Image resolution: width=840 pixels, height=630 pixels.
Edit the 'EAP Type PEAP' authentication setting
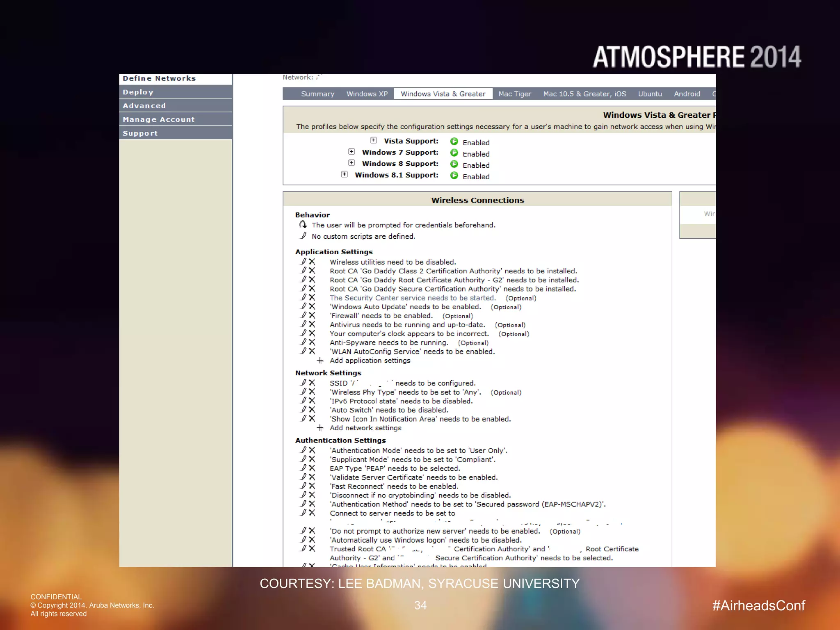(x=304, y=468)
